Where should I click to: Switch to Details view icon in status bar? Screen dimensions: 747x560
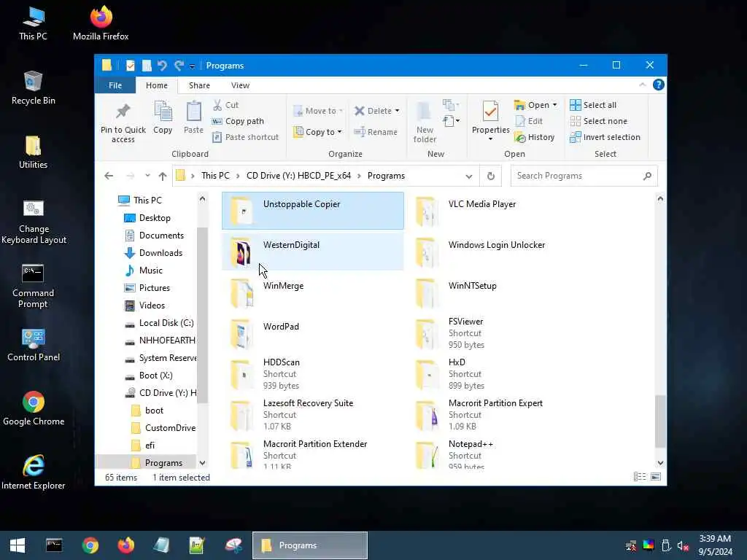(639, 477)
